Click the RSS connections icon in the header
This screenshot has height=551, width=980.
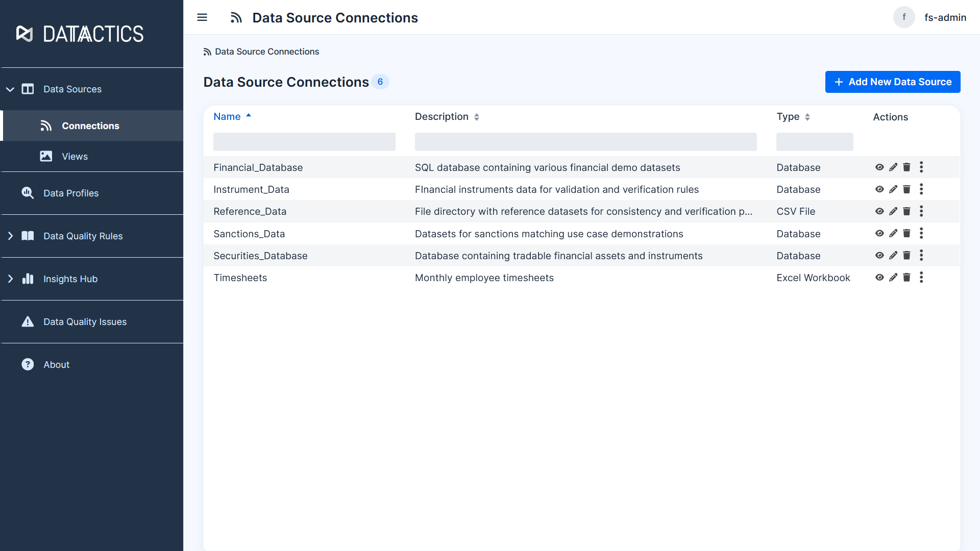point(236,17)
